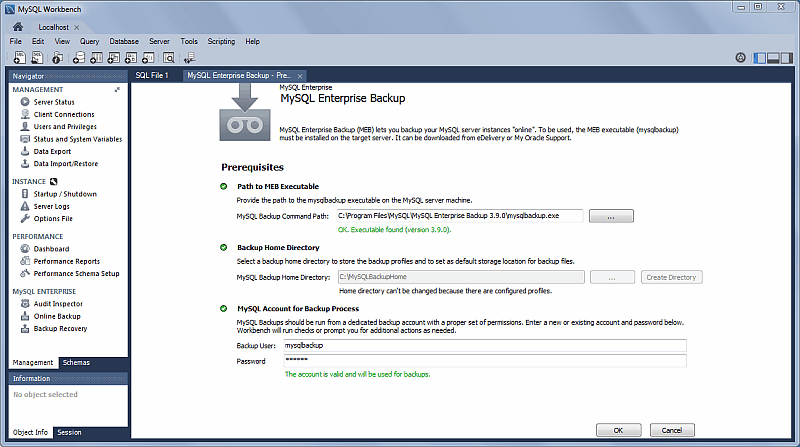Create new schema icon in toolbar
The image size is (800, 447).
click(x=79, y=58)
